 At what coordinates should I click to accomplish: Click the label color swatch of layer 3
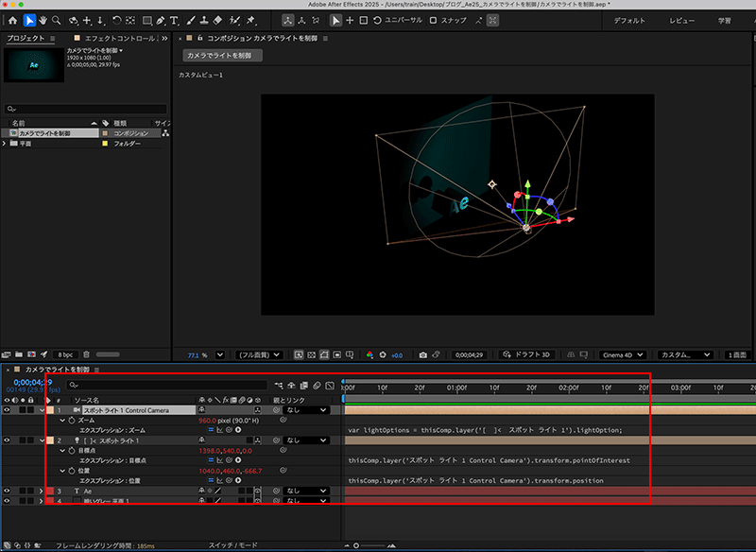tap(49, 491)
